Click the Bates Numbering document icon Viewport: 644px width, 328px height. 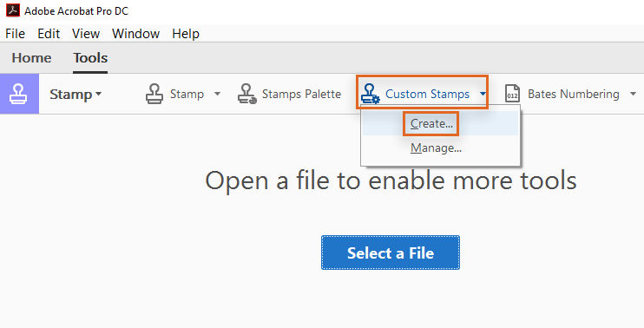tap(512, 94)
